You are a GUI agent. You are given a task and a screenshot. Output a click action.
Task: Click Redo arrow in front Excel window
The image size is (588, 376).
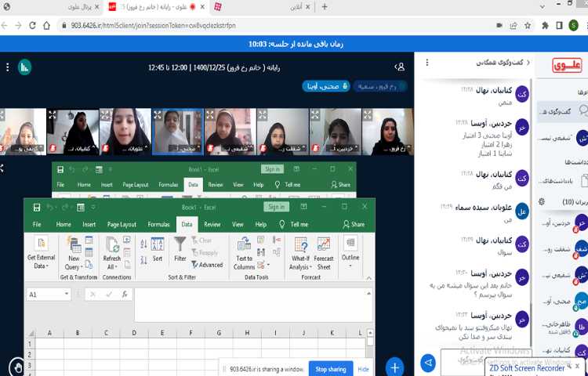coord(65,208)
